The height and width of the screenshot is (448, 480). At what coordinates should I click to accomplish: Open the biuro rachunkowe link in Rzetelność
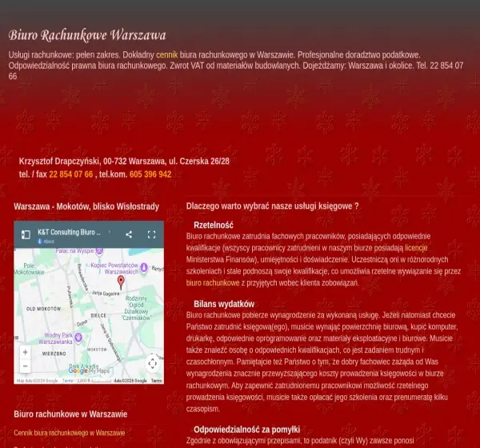pyautogui.click(x=213, y=282)
